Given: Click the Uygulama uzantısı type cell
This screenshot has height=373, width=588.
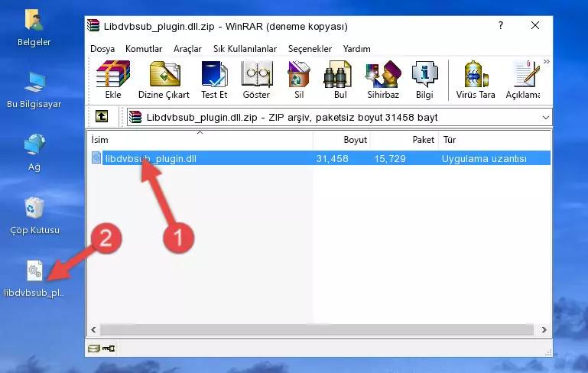Looking at the screenshot, I should [484, 158].
